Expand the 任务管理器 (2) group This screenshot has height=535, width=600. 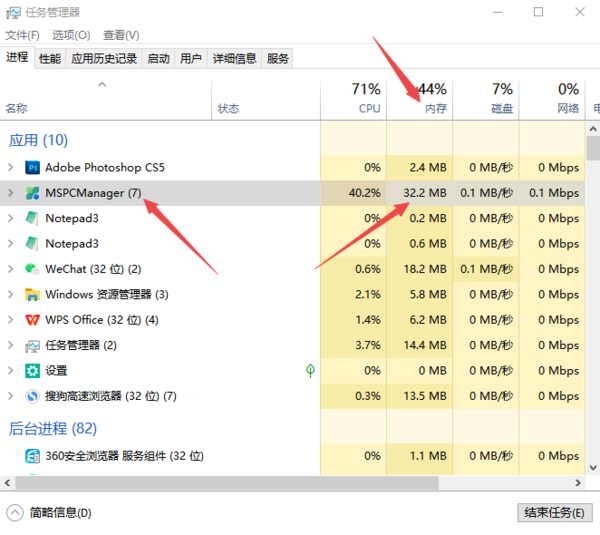[11, 345]
